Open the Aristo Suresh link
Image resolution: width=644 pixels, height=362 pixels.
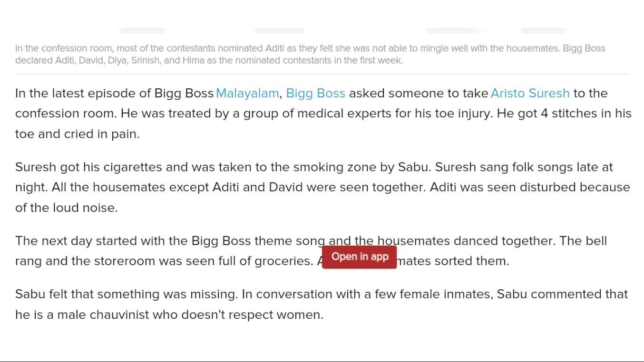point(530,93)
